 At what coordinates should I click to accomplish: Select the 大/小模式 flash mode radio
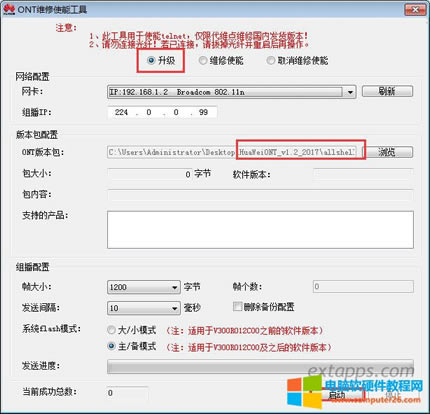pyautogui.click(x=111, y=330)
